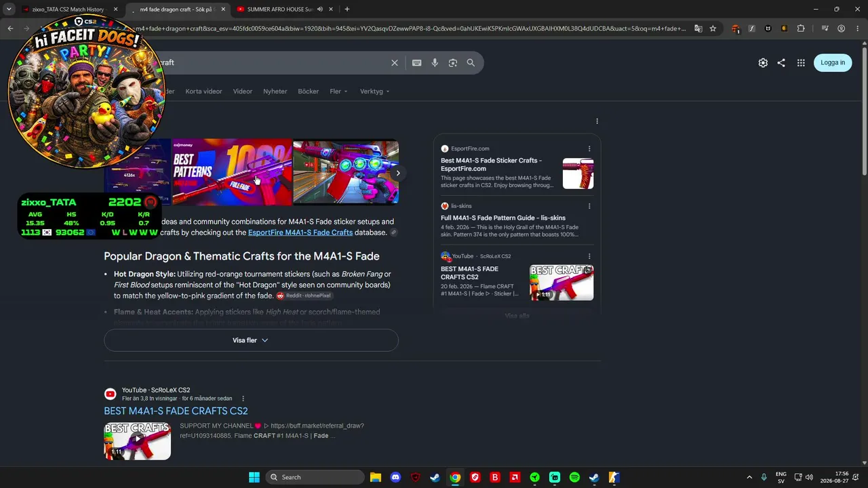868x488 pixels.
Task: Mute the SUMMER AFRO HOUSE tab audio
Action: (x=319, y=9)
